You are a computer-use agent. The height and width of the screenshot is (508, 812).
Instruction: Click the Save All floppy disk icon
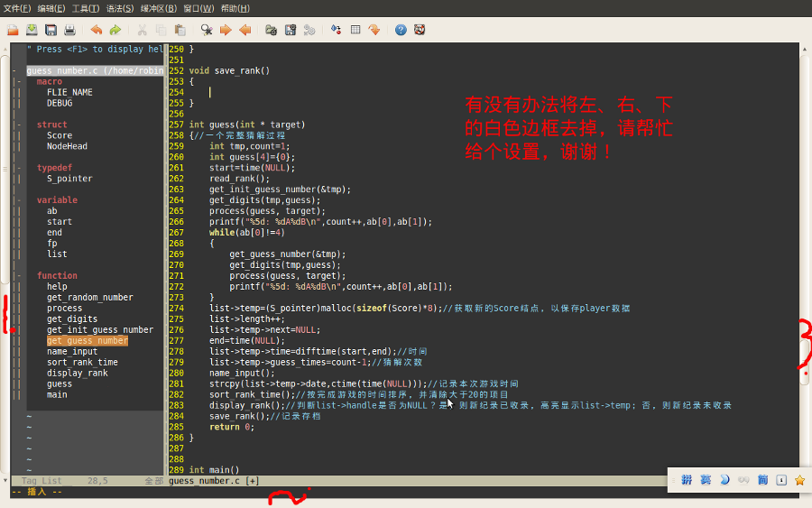coord(51,30)
